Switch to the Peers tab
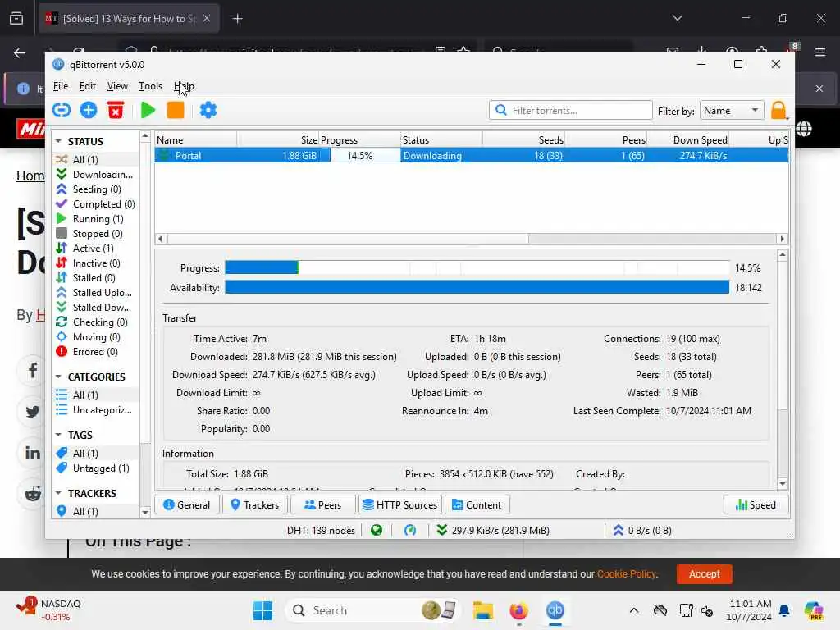The image size is (840, 630). [323, 505]
